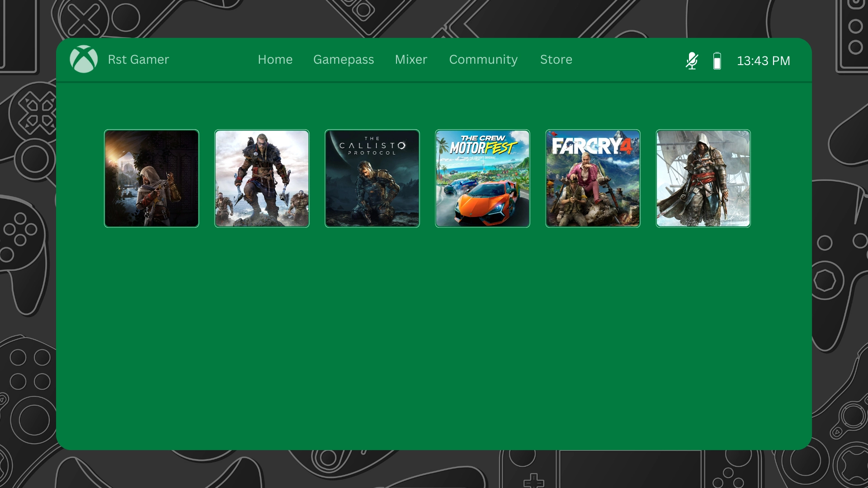The width and height of the screenshot is (868, 488).
Task: Select the pirate assassin ship game tile
Action: (703, 178)
